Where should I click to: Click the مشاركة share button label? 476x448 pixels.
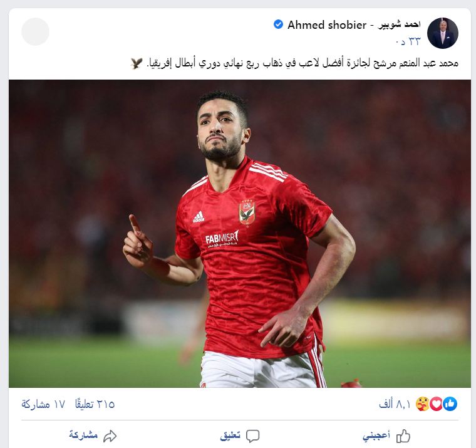point(83,435)
